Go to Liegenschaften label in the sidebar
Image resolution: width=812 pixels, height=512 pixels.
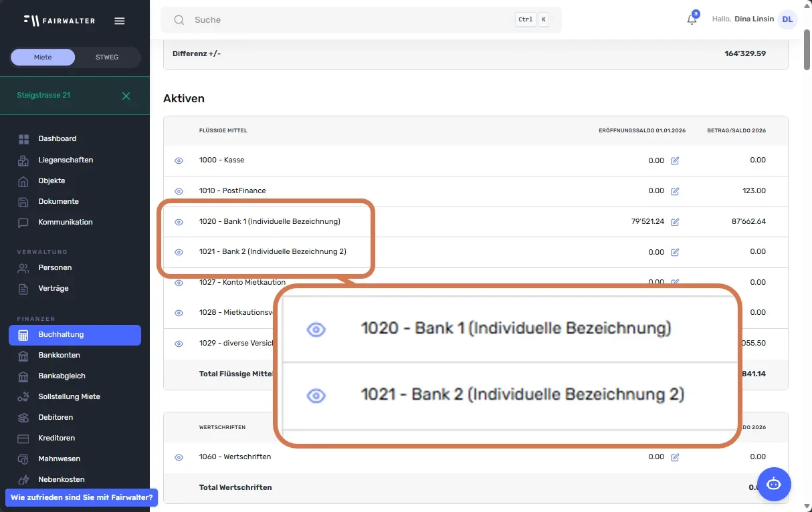click(66, 160)
